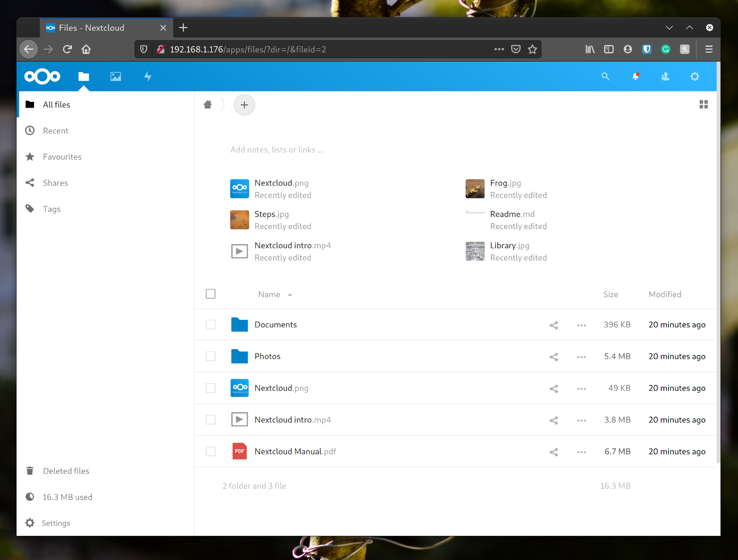Close the Files - Nextcloud tab
The height and width of the screenshot is (560, 738).
point(163,27)
